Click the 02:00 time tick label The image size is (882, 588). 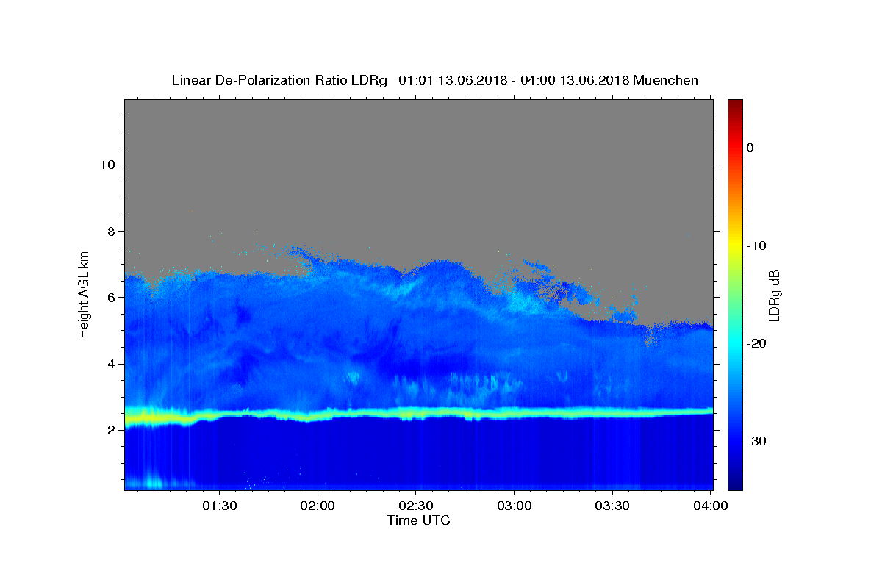coord(318,506)
